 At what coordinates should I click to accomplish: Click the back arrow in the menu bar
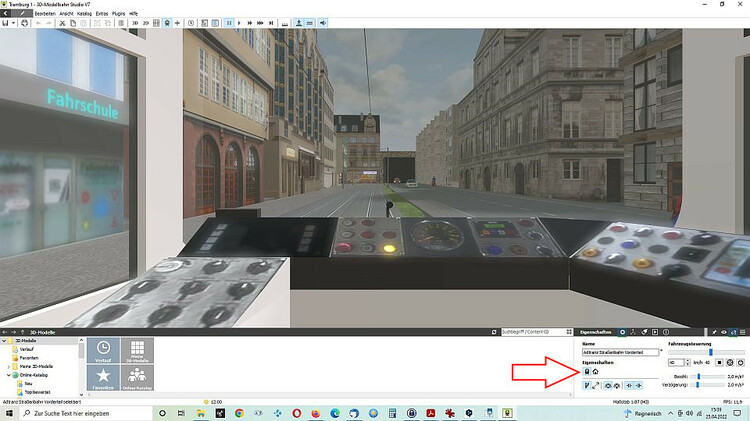(x=5, y=13)
